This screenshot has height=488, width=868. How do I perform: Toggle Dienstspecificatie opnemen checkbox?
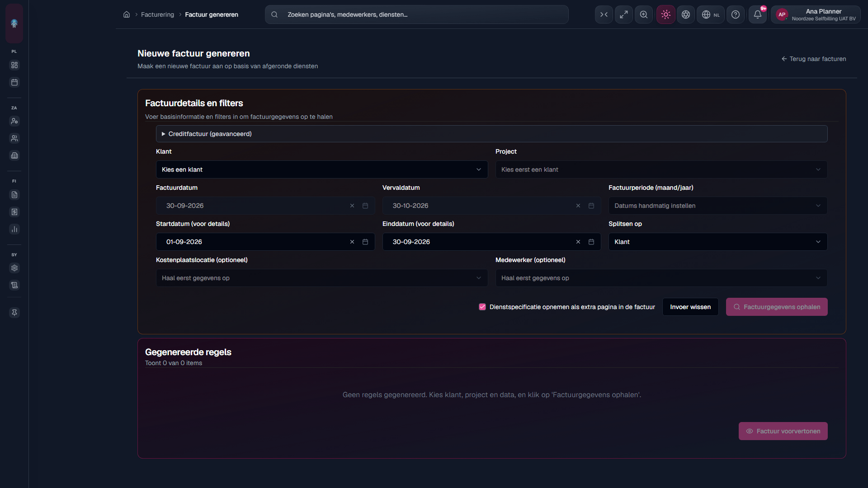(x=482, y=307)
